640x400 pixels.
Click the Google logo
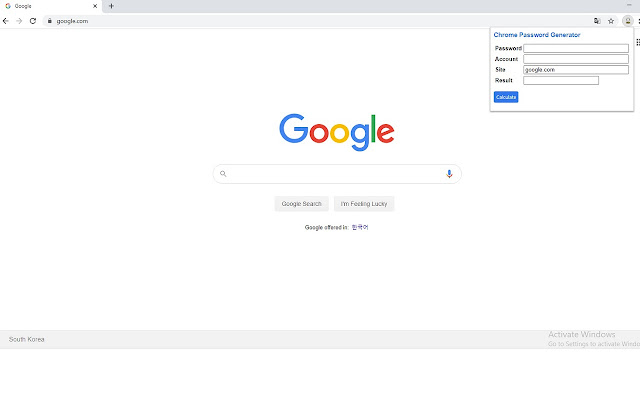[x=337, y=132]
